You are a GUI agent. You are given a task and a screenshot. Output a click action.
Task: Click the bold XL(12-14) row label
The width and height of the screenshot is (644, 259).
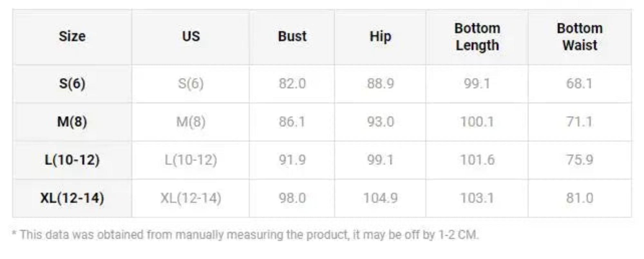pyautogui.click(x=72, y=198)
